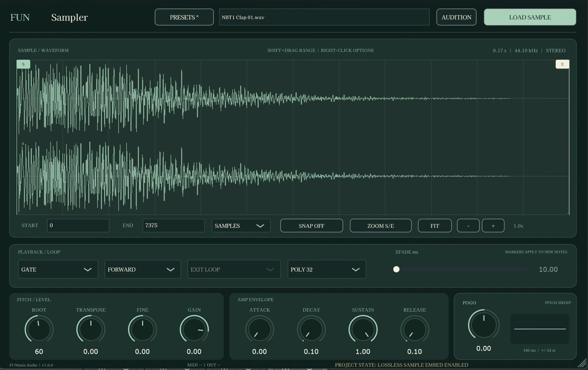The width and height of the screenshot is (588, 370).
Task: Click the PITCH SWEEP curve display
Action: (540, 329)
